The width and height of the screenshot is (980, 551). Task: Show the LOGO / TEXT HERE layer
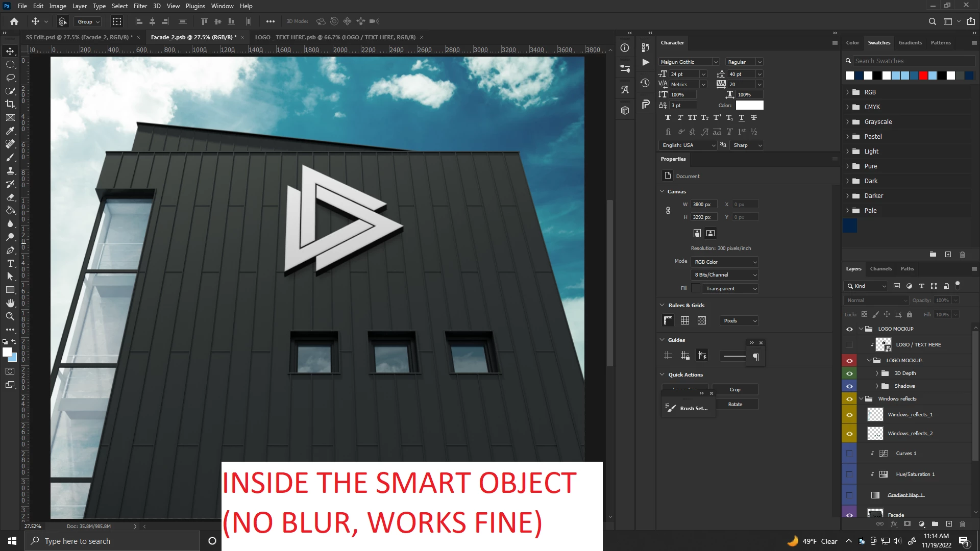click(x=849, y=345)
